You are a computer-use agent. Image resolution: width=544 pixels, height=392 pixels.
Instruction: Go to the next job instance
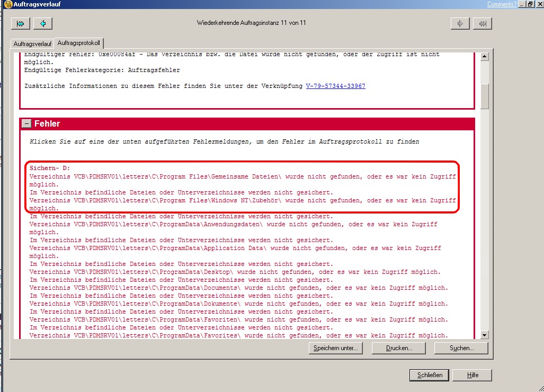pos(460,23)
